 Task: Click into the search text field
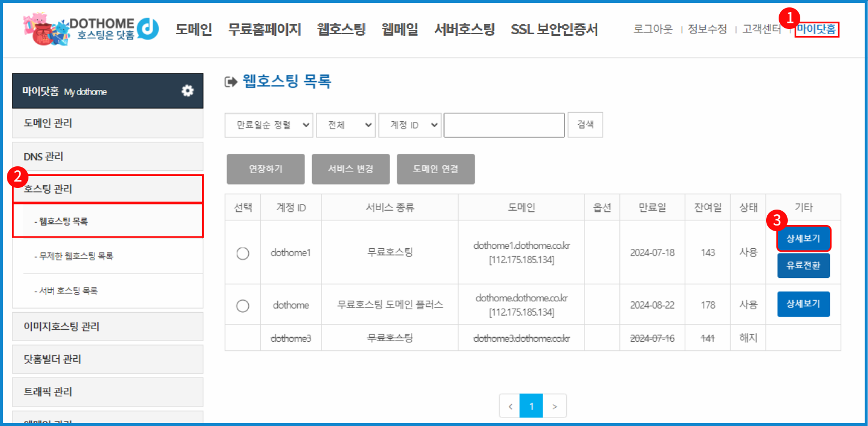[504, 125]
